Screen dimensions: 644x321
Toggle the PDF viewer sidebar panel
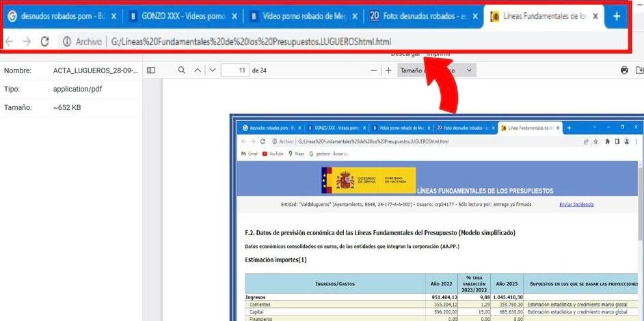tap(151, 70)
